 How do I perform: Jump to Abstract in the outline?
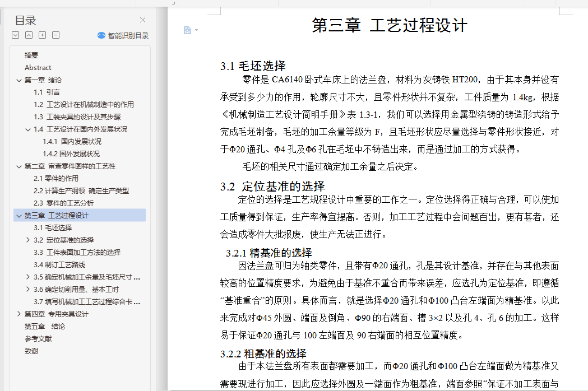click(x=38, y=68)
